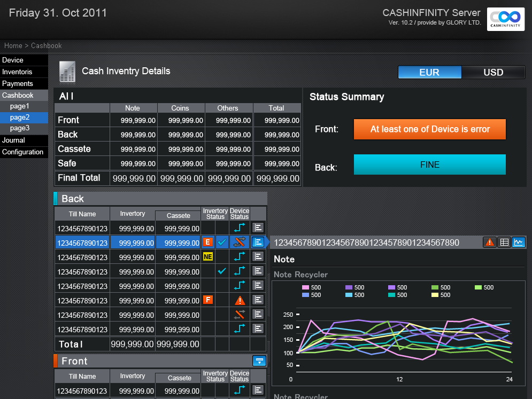Click the red warning triangle device status

coord(240,300)
